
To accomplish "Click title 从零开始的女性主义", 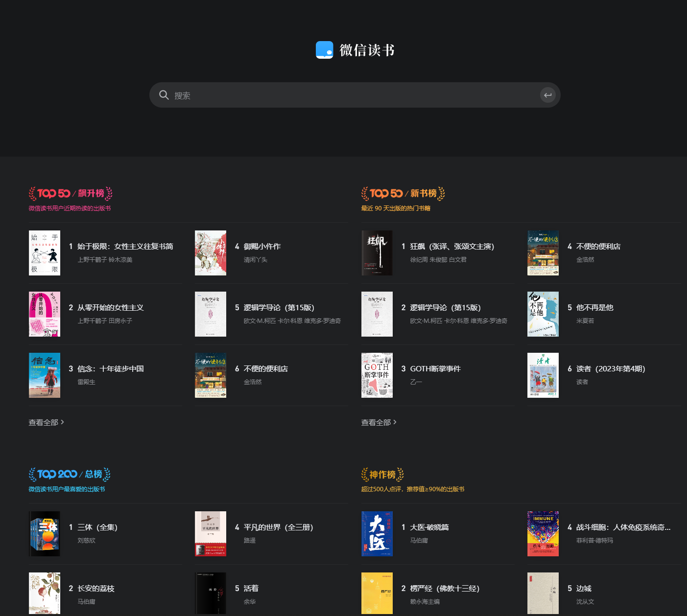I will tap(111, 307).
